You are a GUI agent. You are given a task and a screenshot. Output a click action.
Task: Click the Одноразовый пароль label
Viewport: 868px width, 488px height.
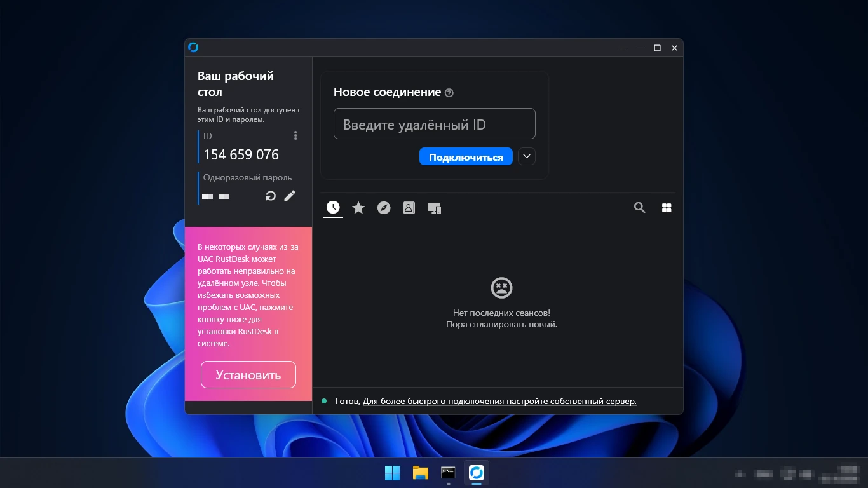[248, 177]
